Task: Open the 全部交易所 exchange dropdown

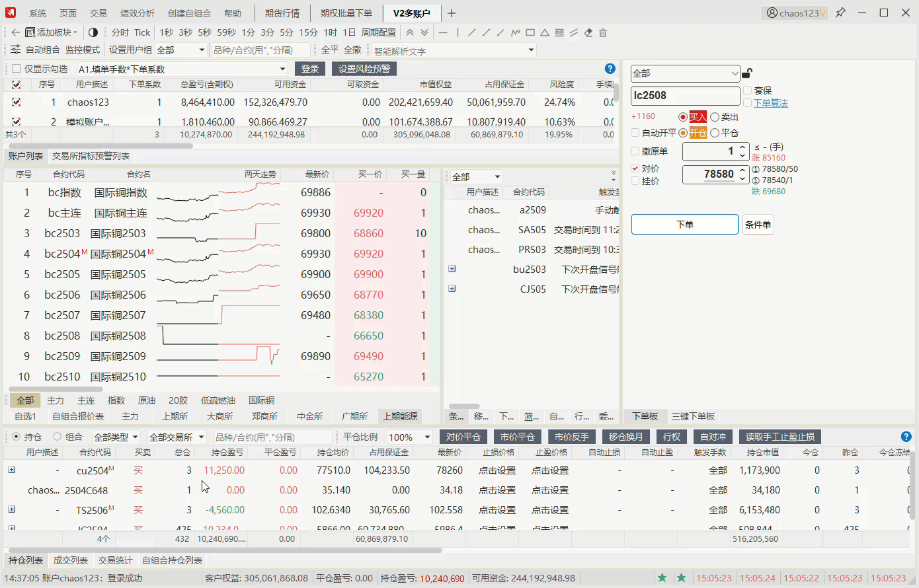Action: pos(176,437)
